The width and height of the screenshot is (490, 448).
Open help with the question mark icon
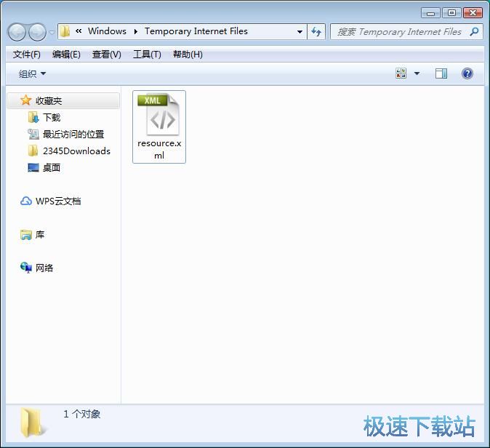[x=467, y=73]
